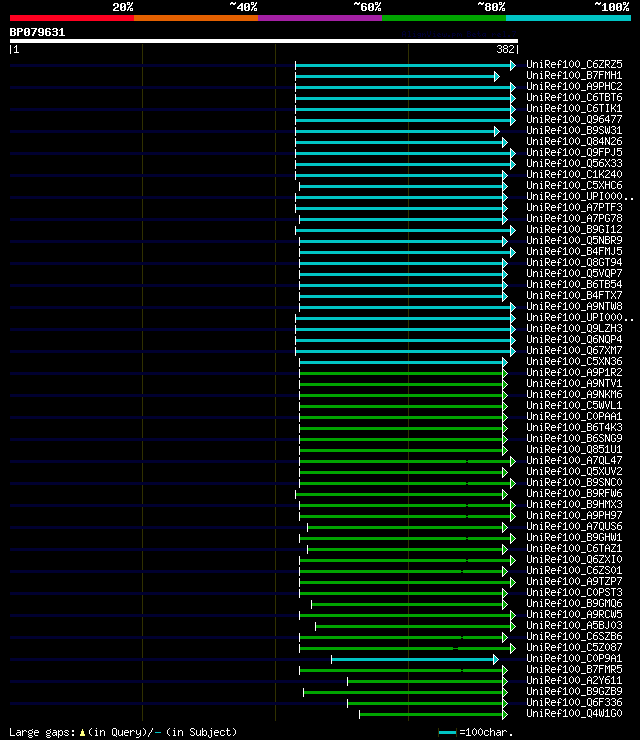The height and width of the screenshot is (740, 640).
Task: Click the UniRef100_C0PAA1 text label
Action: coord(574,416)
